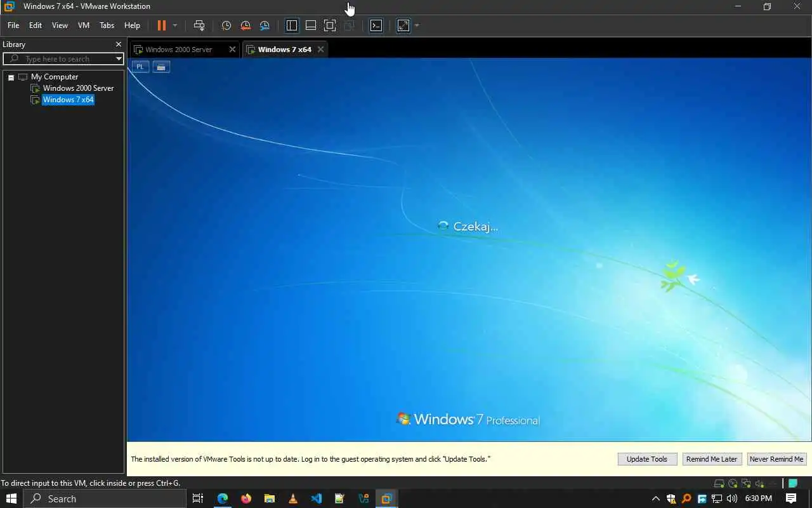812x508 pixels.
Task: Open the library search filter dropdown
Action: (x=119, y=59)
